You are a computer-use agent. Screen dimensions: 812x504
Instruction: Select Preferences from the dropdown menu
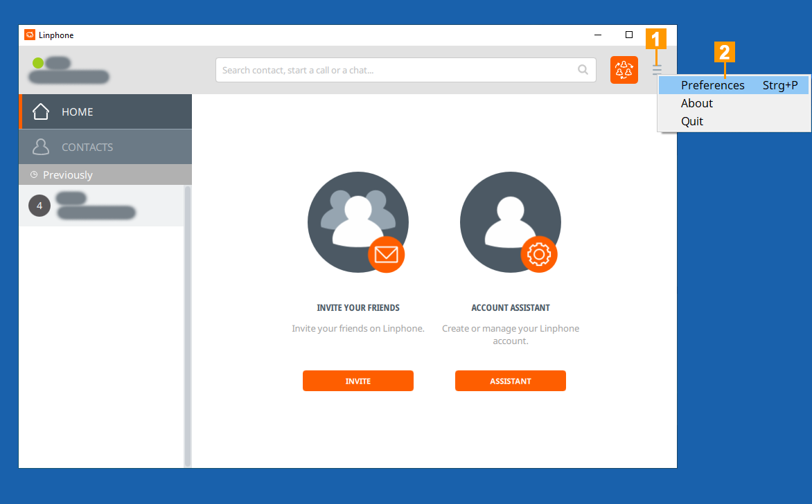(712, 85)
